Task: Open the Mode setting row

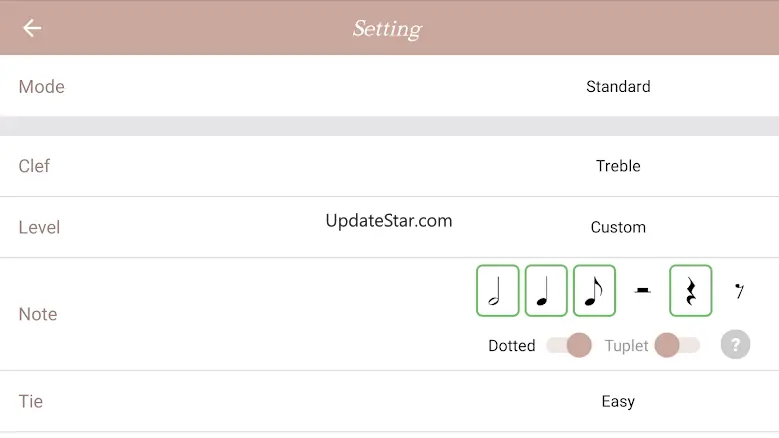Action: tap(390, 86)
